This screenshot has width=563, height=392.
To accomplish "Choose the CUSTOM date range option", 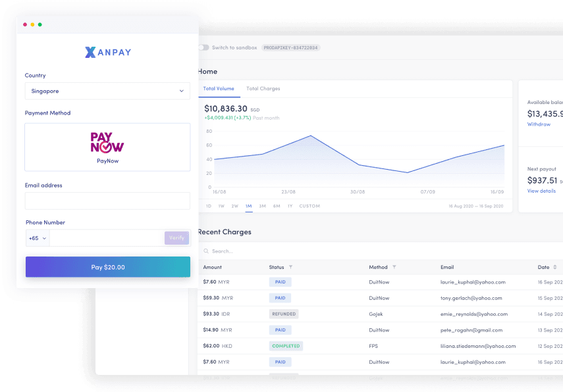I will coord(309,206).
